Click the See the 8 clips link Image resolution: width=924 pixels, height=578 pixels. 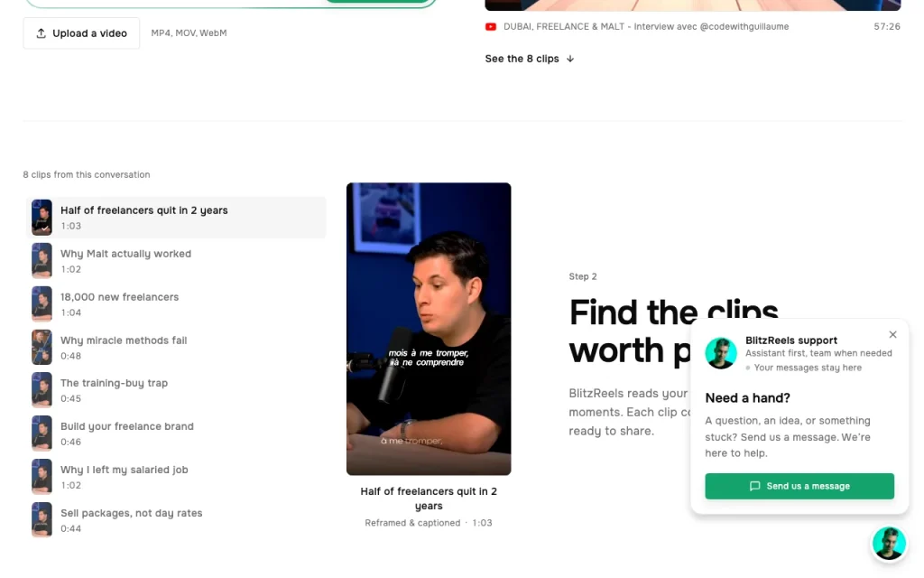pyautogui.click(x=529, y=59)
